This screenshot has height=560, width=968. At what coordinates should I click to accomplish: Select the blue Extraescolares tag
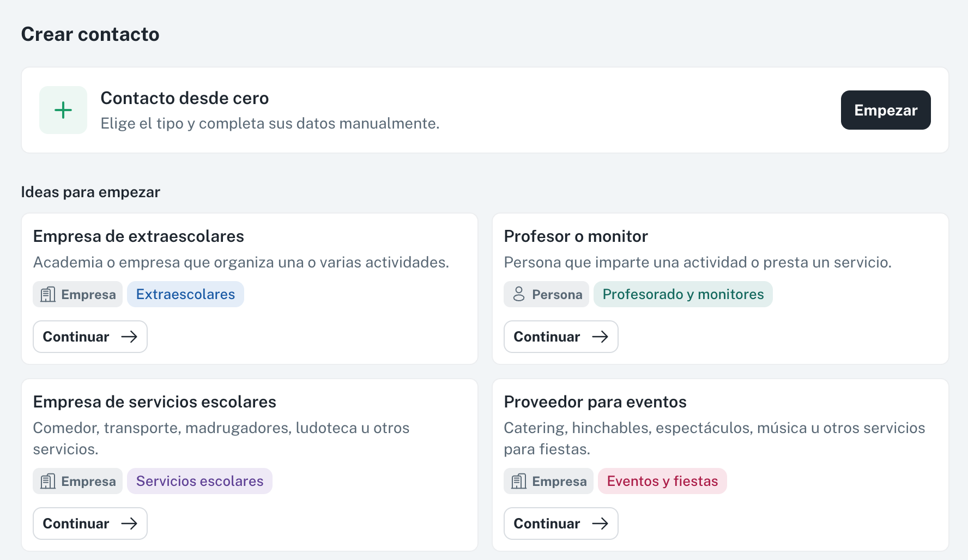click(x=185, y=294)
